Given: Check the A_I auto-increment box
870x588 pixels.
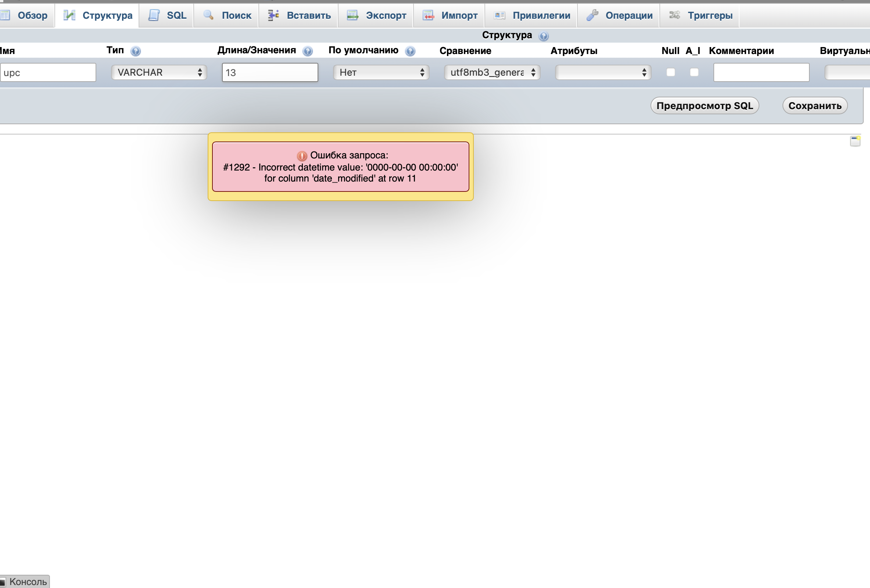Looking at the screenshot, I should pos(694,72).
